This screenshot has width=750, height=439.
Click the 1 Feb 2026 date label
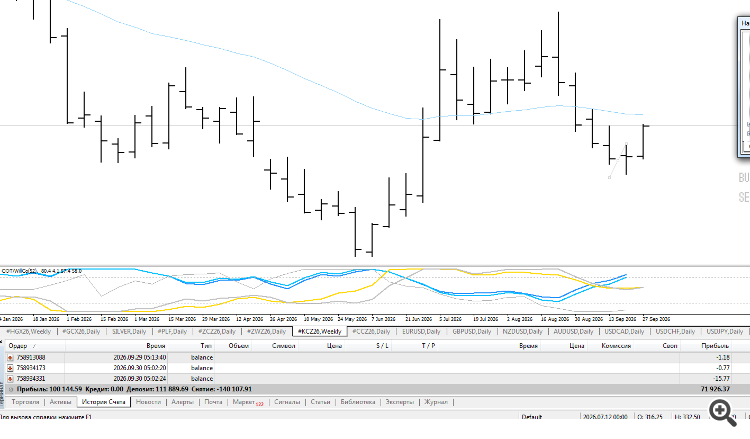point(79,318)
